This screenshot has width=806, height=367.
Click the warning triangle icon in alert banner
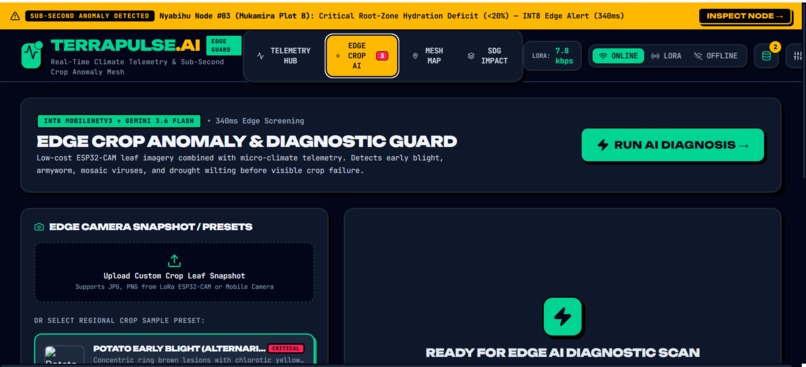point(15,16)
